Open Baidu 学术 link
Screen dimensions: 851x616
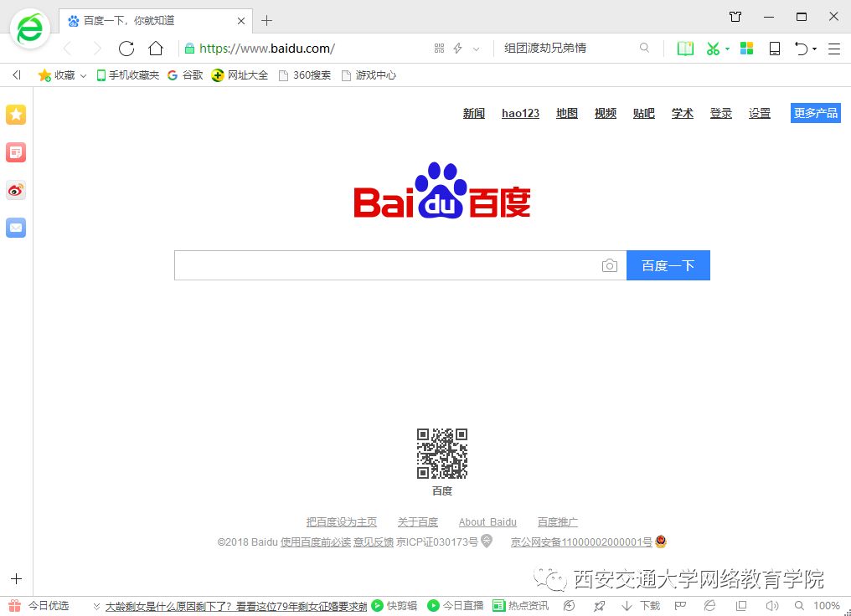click(682, 113)
